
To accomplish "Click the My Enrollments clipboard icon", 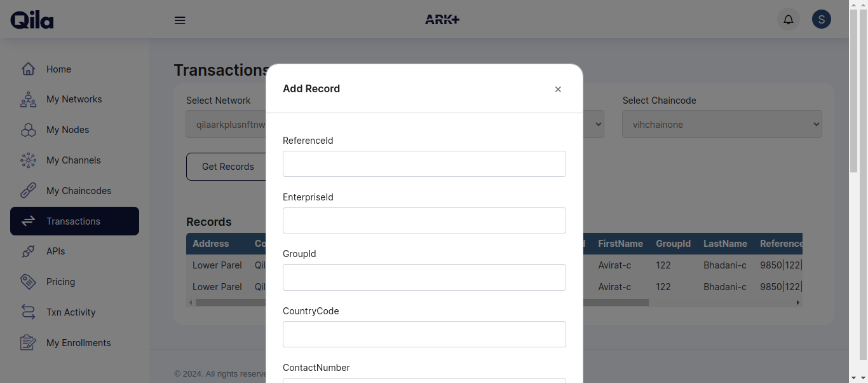I will pyautogui.click(x=28, y=342).
